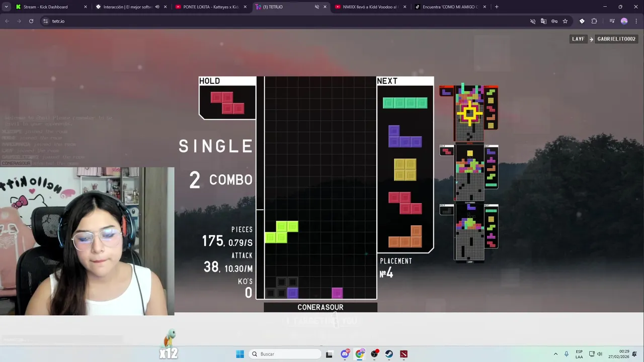Open the volume control in the tray
644x362 pixels.
599,354
